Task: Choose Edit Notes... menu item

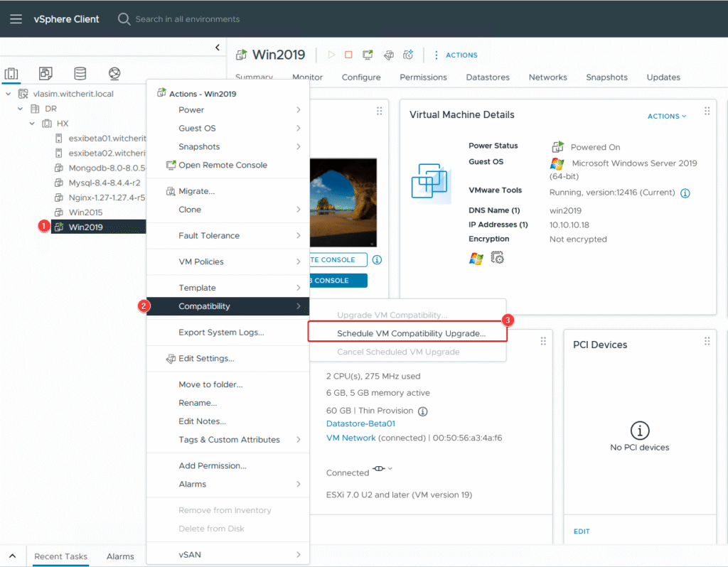Action: pos(228,421)
